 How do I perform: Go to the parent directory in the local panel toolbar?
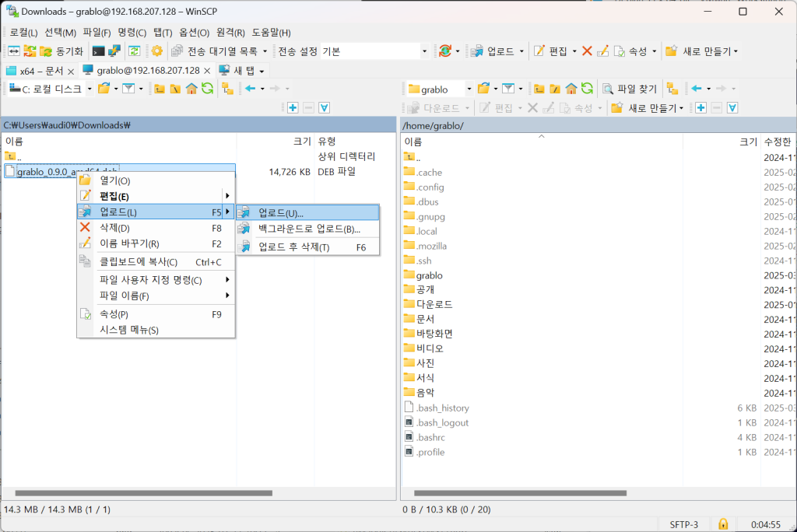160,89
